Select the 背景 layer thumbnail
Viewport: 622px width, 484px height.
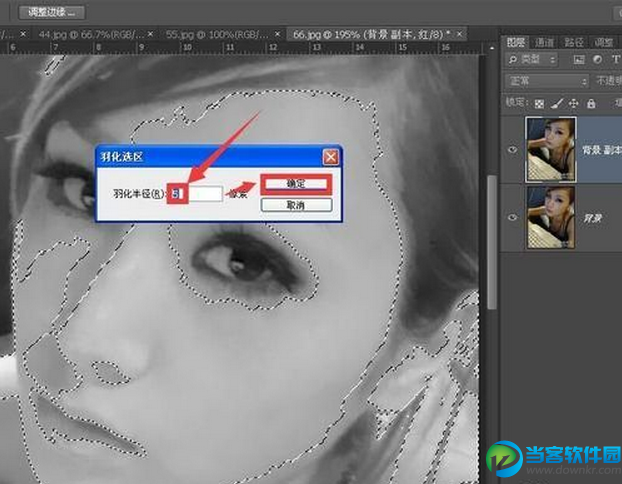551,217
